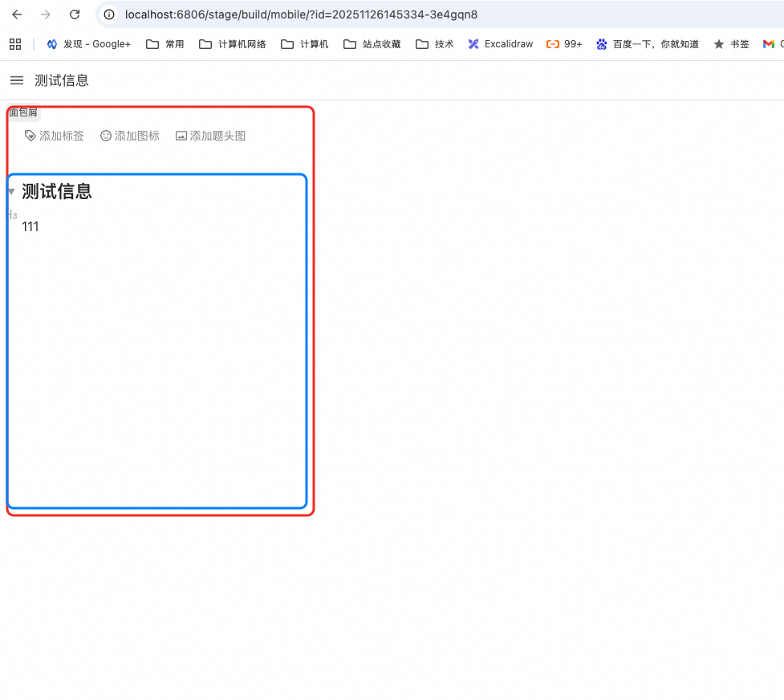
Task: Open the 计算机网络 bookmark folder
Action: [x=233, y=44]
